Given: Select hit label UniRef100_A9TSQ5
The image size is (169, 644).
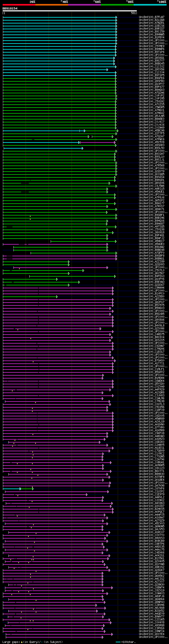Looking at the screenshot, I should point(152,226).
